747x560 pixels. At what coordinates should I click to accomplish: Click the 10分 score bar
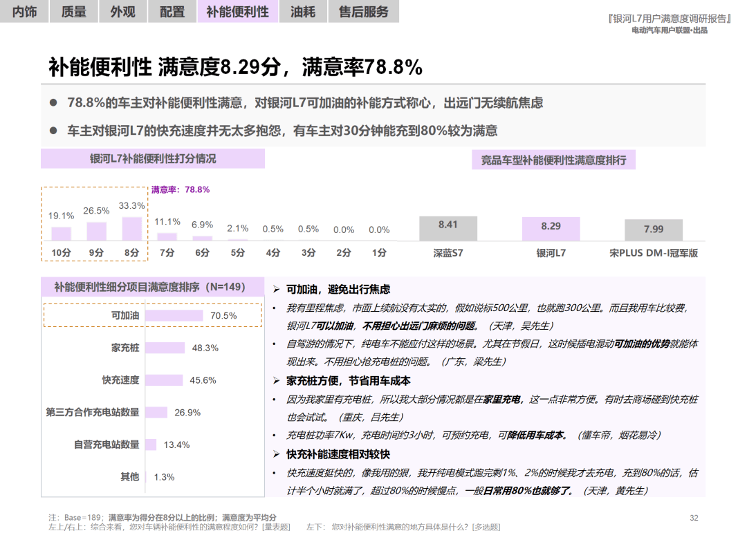(x=61, y=234)
